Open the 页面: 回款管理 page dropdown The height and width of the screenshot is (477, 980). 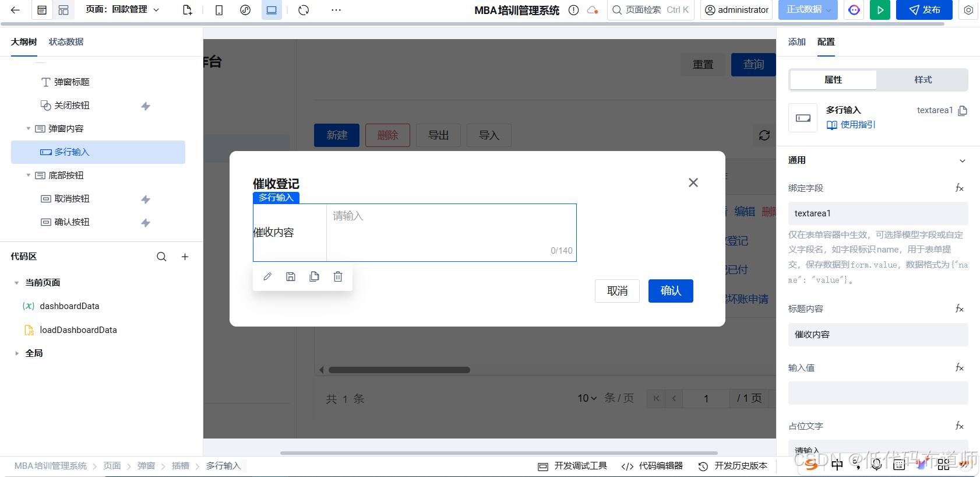(x=122, y=10)
